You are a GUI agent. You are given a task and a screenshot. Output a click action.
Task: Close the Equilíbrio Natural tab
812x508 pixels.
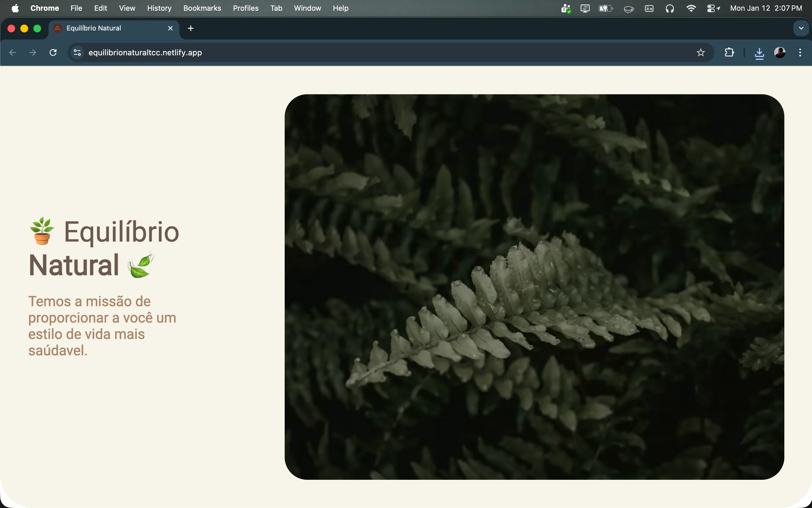(x=170, y=28)
